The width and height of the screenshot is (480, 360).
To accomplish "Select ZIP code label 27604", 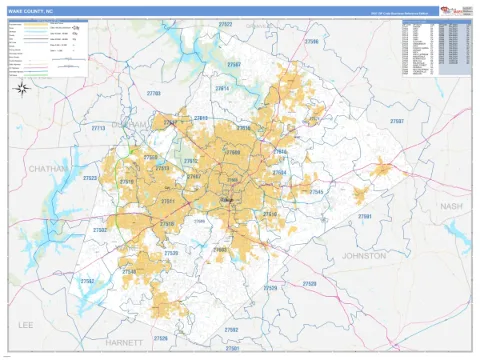I will (279, 172).
